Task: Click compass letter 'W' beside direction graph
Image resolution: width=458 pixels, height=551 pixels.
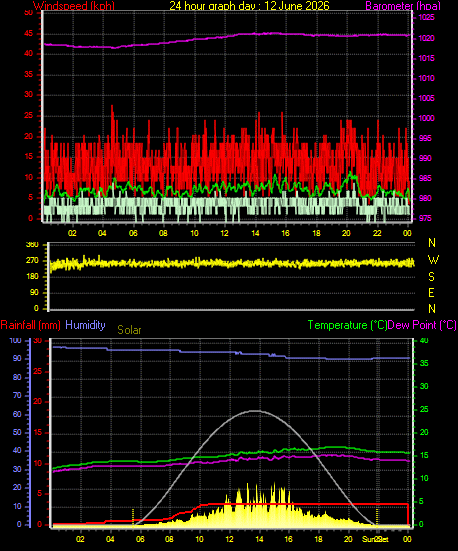Action: coord(433,260)
